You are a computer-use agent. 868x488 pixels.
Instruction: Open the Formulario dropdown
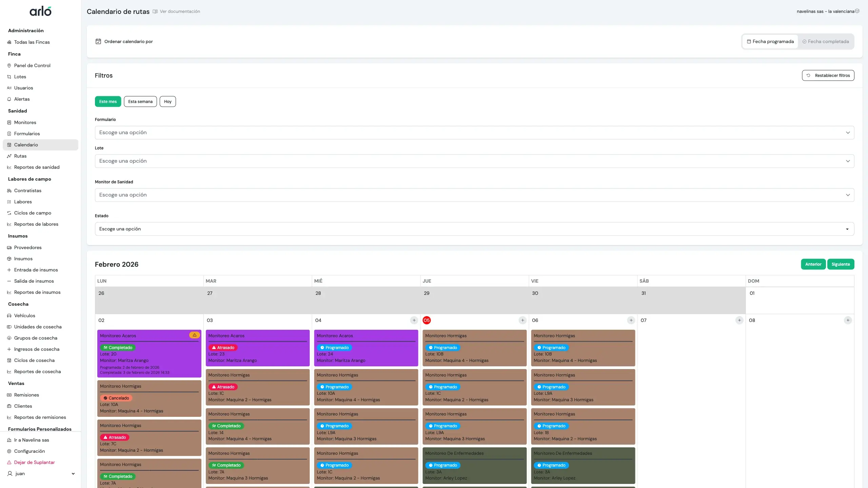click(x=474, y=132)
